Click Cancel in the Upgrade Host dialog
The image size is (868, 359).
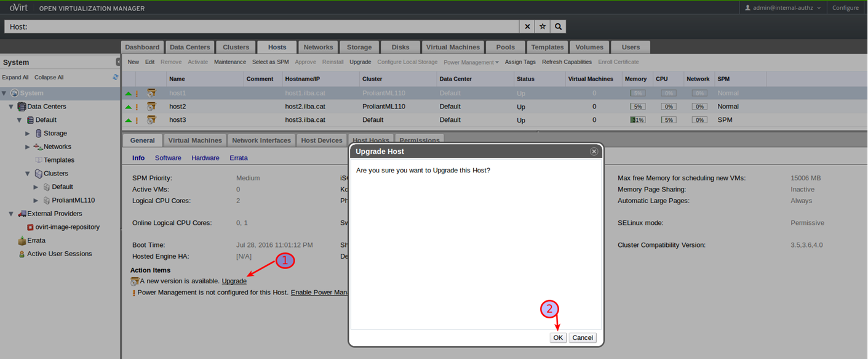click(583, 337)
